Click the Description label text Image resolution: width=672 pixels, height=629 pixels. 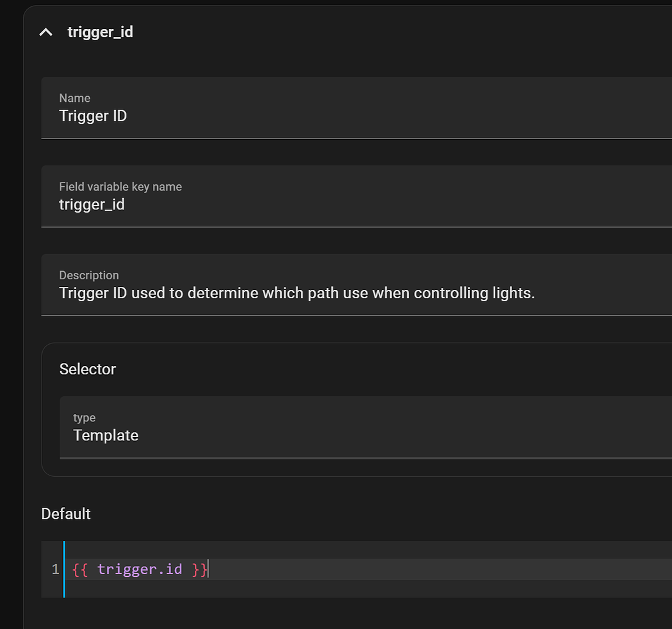89,275
